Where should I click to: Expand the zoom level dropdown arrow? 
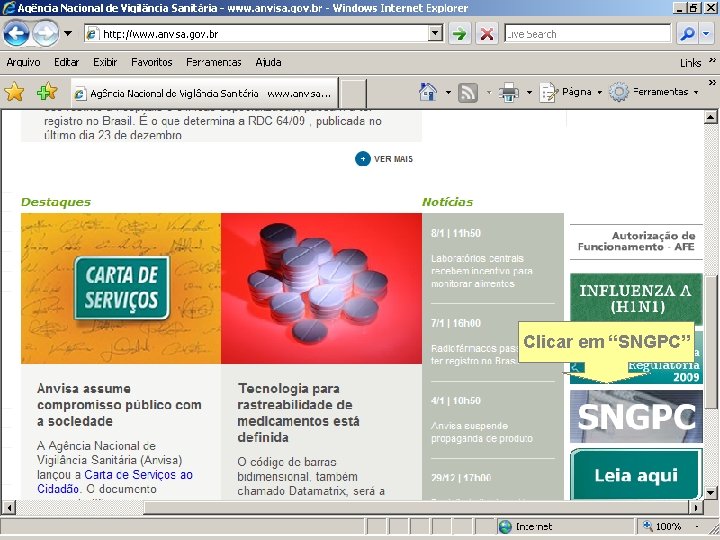tap(697, 526)
